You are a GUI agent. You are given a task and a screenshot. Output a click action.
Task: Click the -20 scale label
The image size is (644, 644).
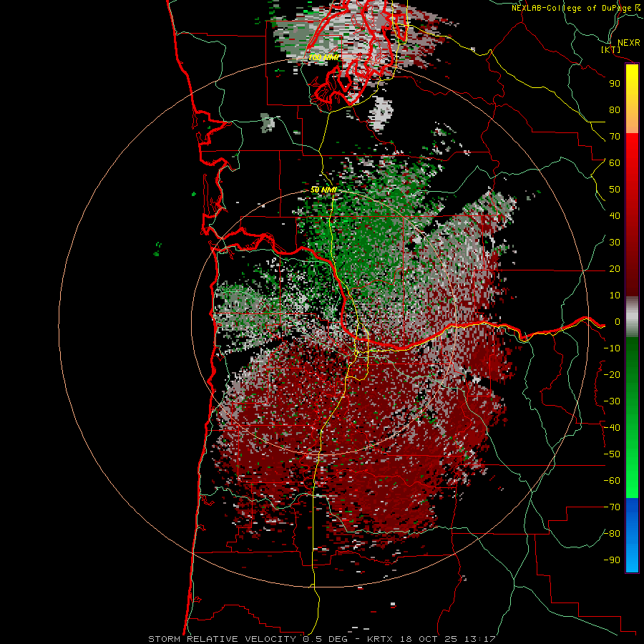[x=612, y=375]
